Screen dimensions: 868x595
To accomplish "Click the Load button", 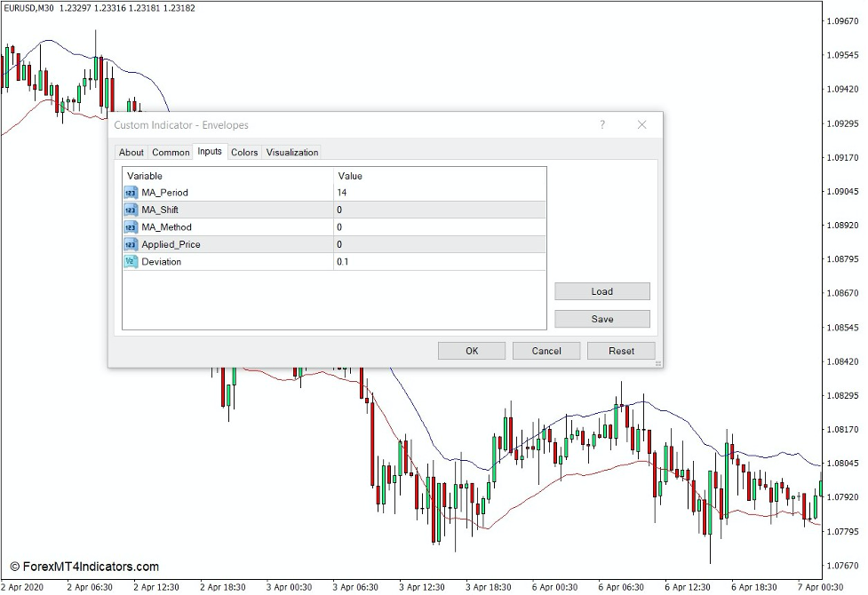I will 601,291.
